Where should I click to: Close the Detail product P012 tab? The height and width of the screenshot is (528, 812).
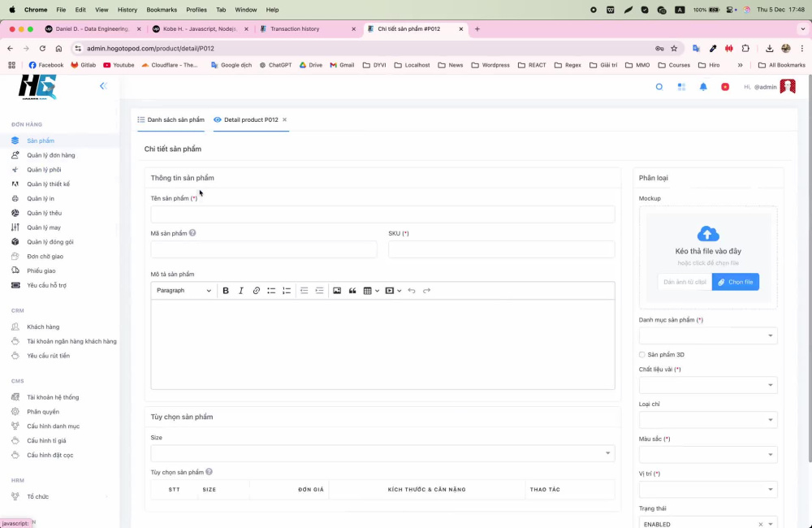(x=284, y=119)
